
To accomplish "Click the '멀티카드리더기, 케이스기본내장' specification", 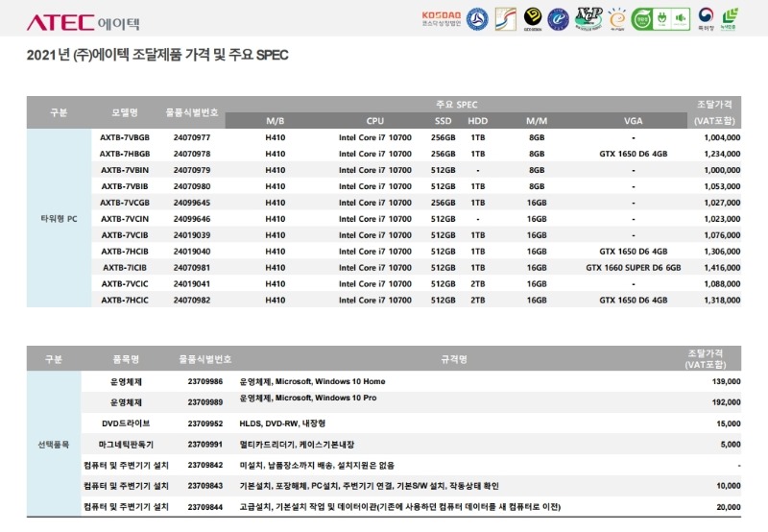I will [x=297, y=445].
